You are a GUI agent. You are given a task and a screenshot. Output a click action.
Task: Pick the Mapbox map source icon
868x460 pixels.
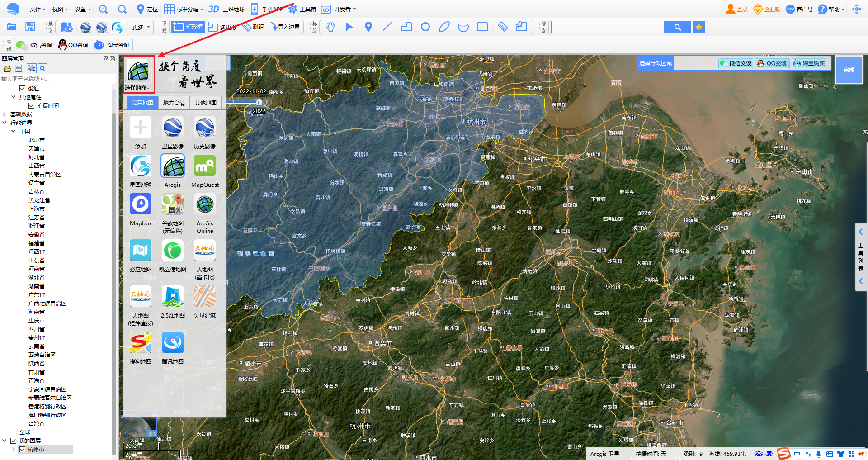click(x=141, y=205)
